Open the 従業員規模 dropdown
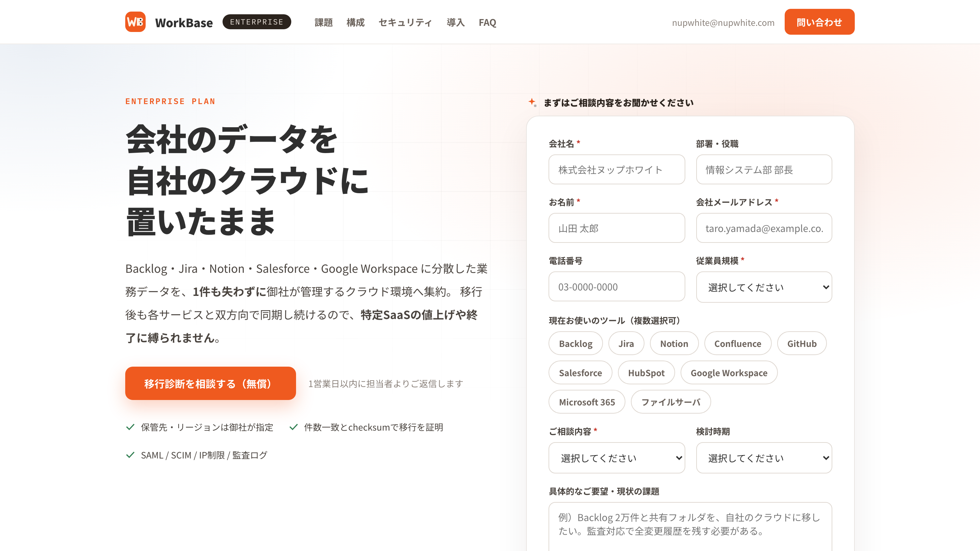 click(x=764, y=287)
